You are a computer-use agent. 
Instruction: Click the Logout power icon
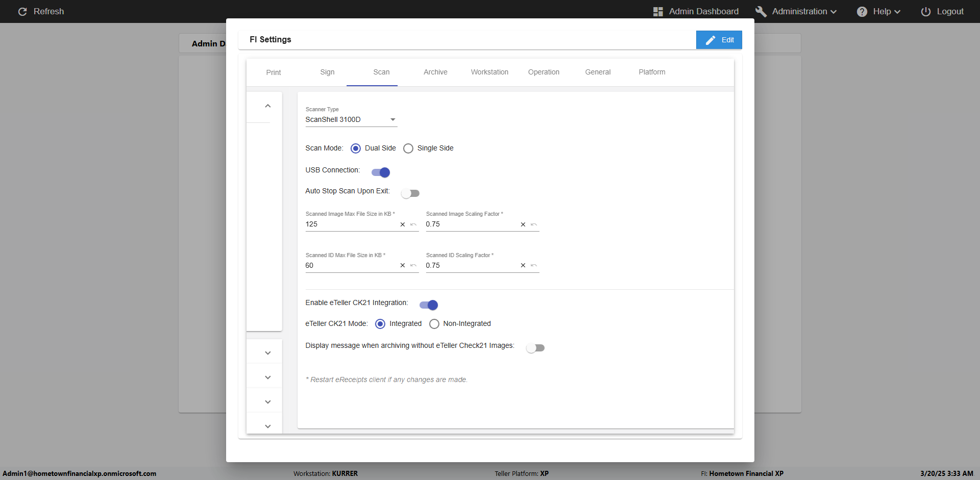(925, 12)
